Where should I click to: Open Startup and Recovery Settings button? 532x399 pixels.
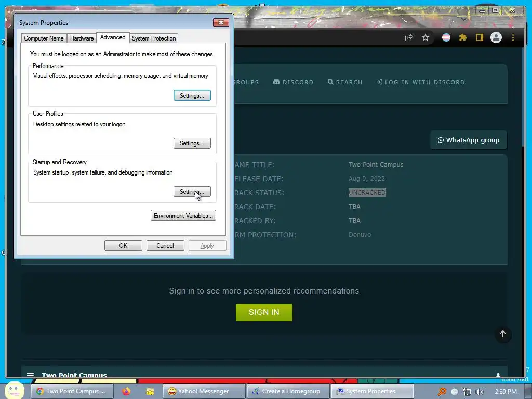pos(192,191)
